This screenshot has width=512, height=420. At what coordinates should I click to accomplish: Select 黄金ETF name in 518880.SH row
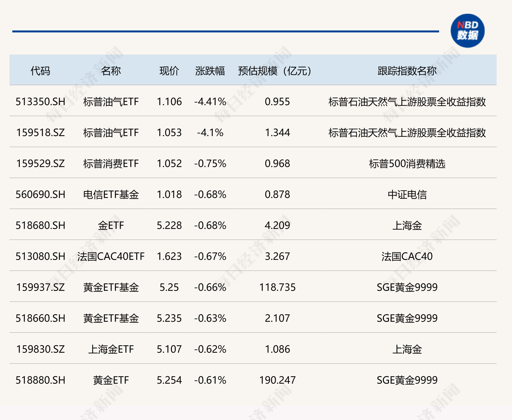(x=111, y=380)
